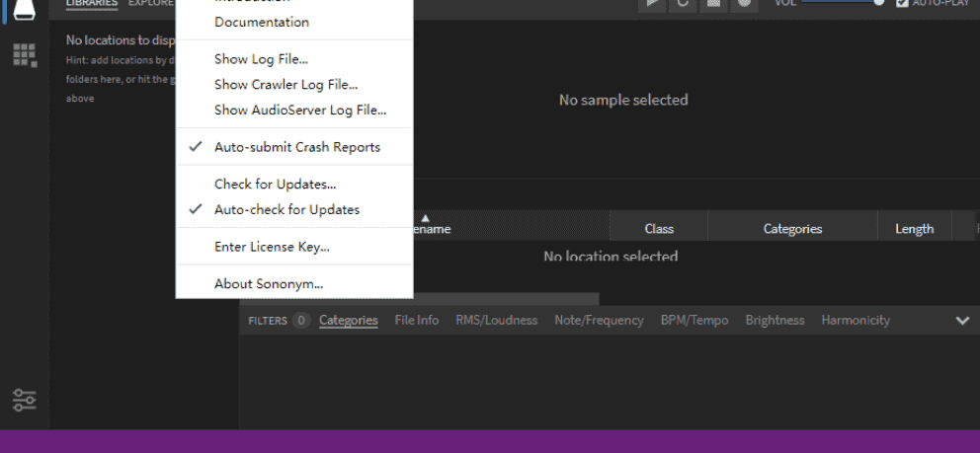Click the FILTERS count badge showing 0
980x453 pixels.
(300, 320)
